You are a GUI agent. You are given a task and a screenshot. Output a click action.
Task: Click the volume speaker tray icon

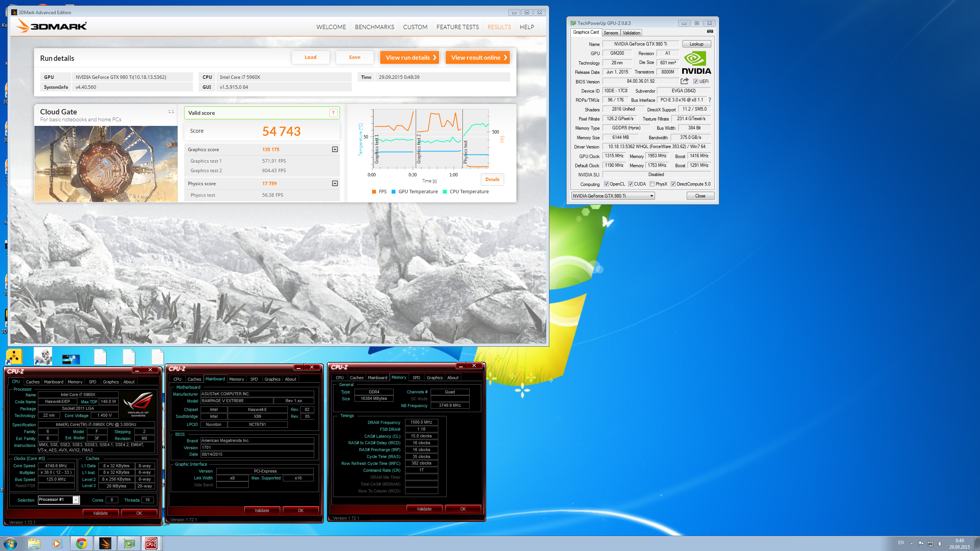(940, 543)
